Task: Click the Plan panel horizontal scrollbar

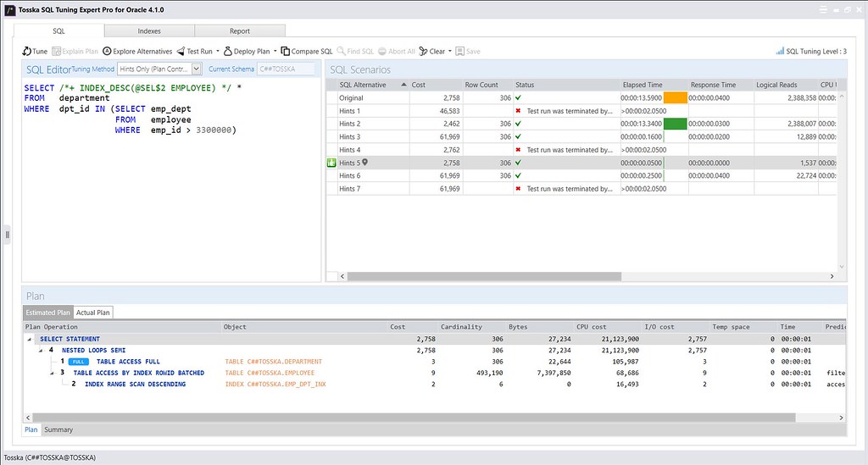Action: click(414, 418)
